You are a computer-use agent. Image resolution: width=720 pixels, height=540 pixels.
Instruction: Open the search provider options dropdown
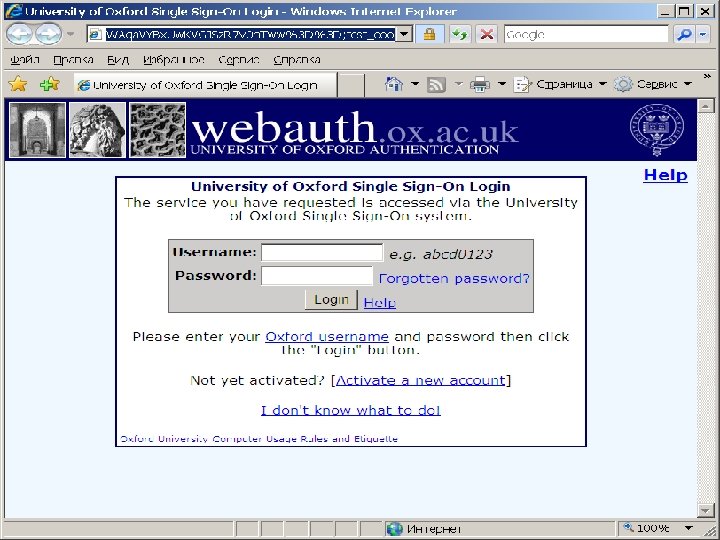coord(703,34)
